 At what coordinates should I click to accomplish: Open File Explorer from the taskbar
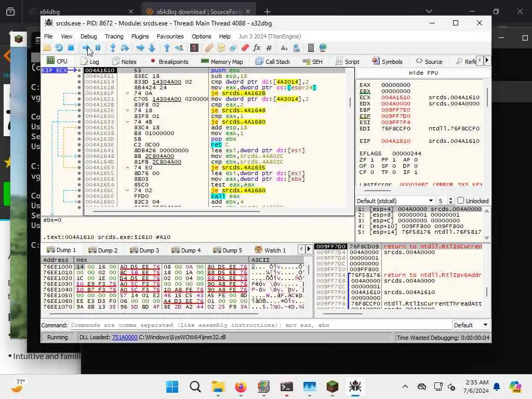tap(218, 387)
